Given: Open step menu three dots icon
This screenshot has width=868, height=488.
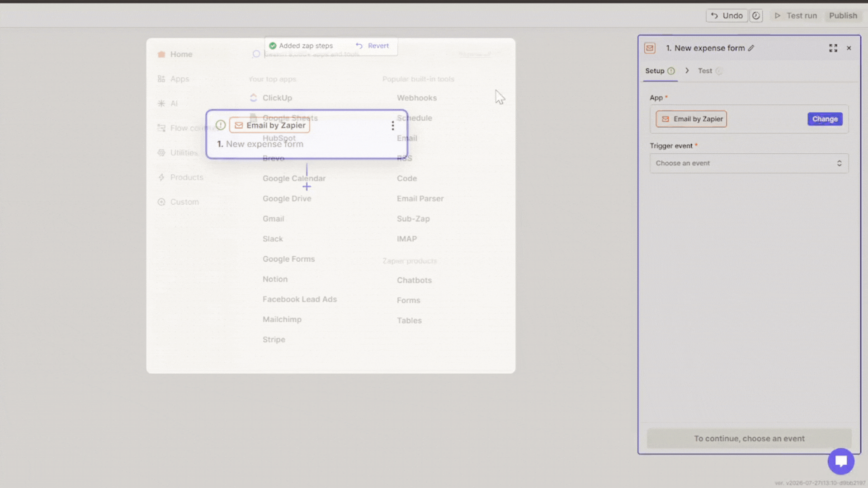Looking at the screenshot, I should [392, 126].
